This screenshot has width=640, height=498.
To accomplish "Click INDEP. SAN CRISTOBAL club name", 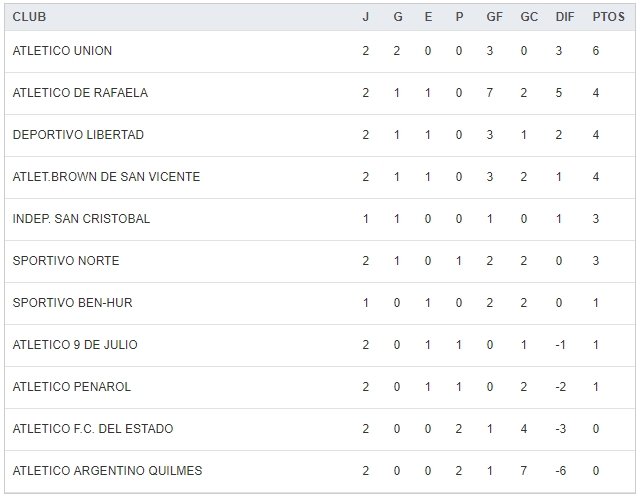I will (x=81, y=219).
